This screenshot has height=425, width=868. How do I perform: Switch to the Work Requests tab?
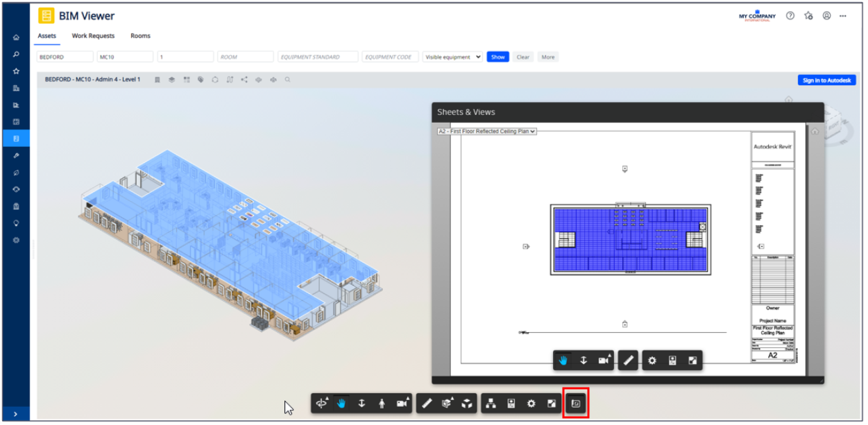click(93, 35)
